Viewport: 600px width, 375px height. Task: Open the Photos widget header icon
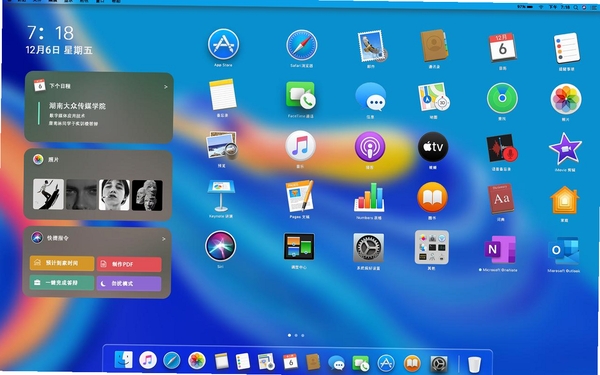[x=38, y=159]
